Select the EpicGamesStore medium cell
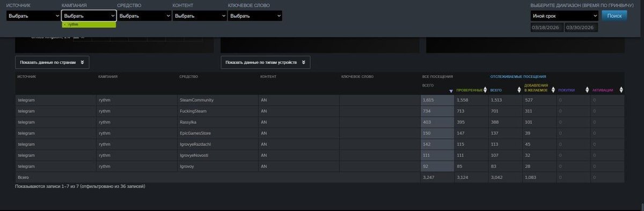This screenshot has height=211, width=644. (217, 133)
